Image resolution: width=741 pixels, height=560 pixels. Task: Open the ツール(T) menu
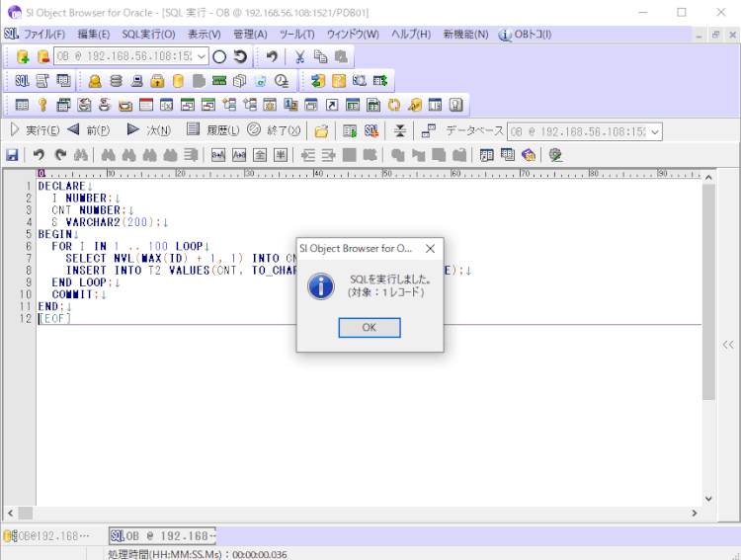coord(296,35)
